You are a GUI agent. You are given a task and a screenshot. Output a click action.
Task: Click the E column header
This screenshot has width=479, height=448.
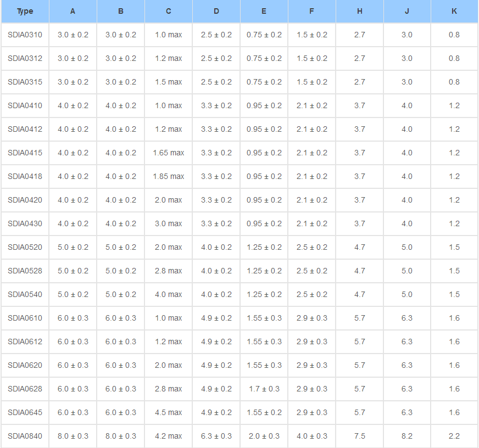click(x=264, y=12)
